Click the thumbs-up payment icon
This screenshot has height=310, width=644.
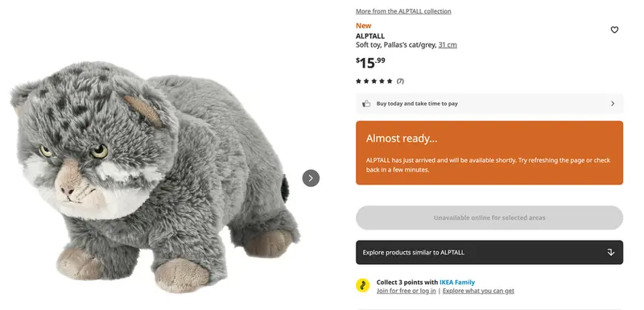pos(366,104)
